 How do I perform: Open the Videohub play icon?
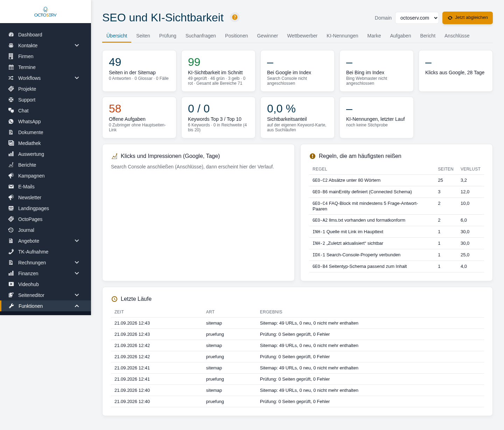coord(11,284)
